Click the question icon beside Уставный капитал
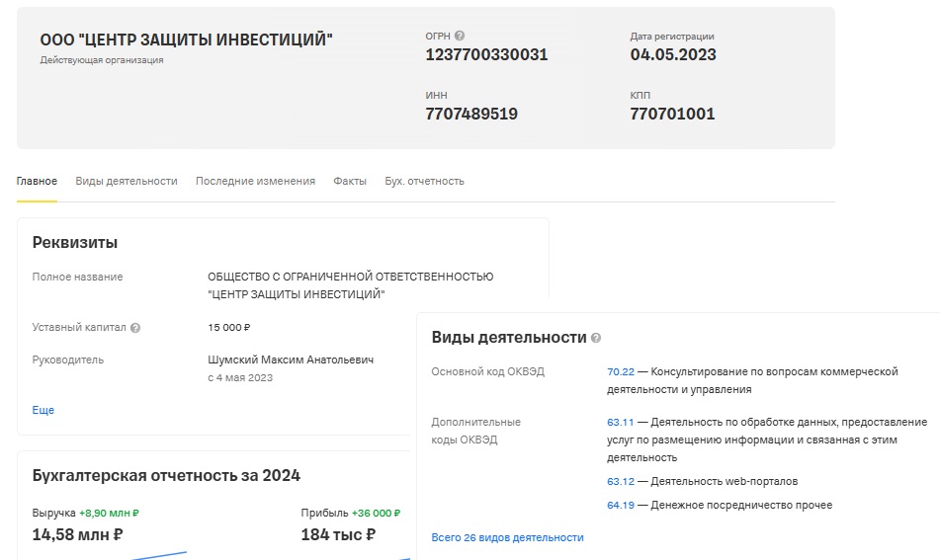 (x=135, y=328)
